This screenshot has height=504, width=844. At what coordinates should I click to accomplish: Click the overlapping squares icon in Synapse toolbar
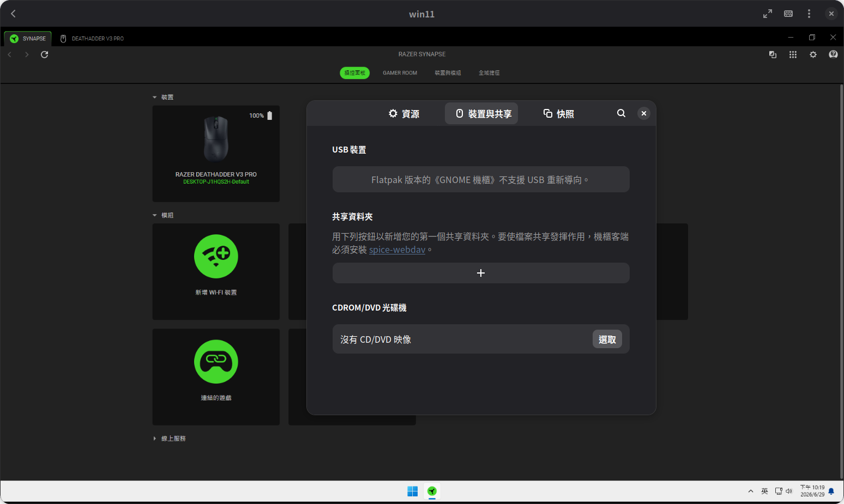(x=773, y=54)
